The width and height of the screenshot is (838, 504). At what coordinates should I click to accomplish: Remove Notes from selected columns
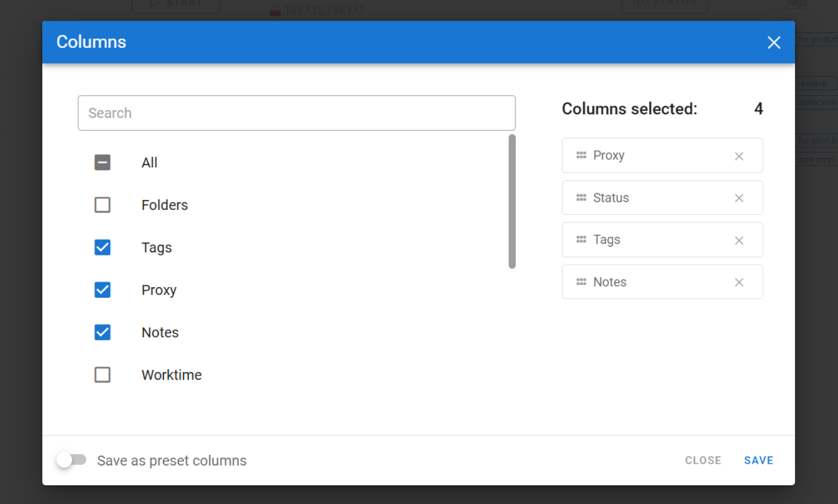click(739, 282)
